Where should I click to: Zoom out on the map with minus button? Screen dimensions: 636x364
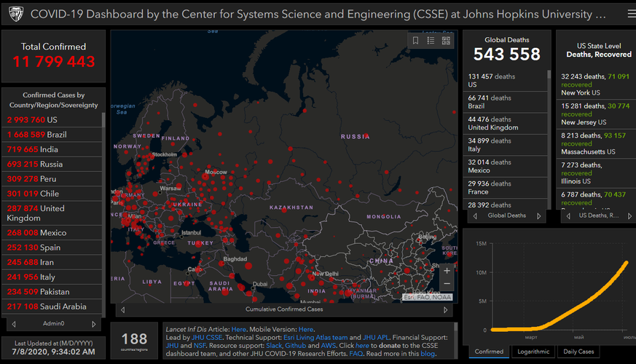click(x=447, y=285)
